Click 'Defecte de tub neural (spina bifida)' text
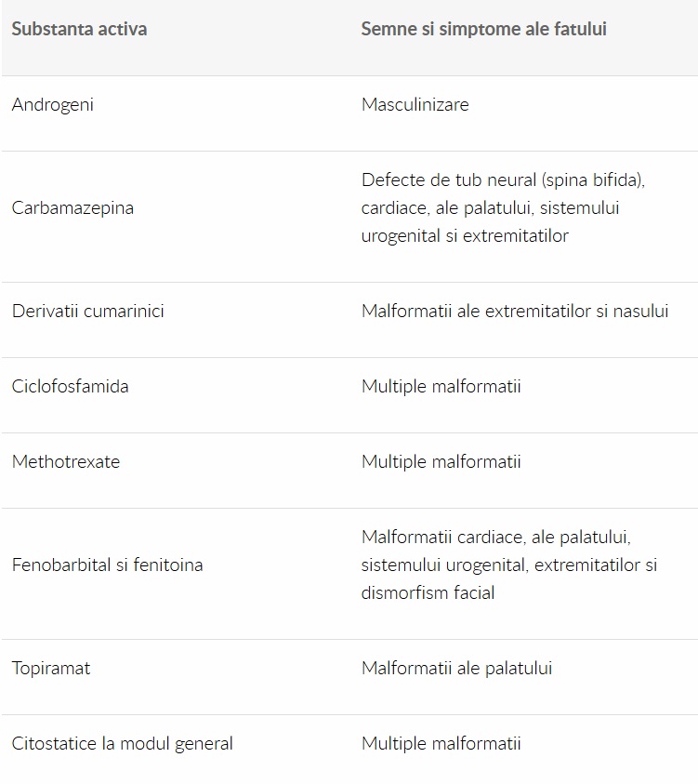Screen dimensions: 698x784 pyautogui.click(x=503, y=179)
